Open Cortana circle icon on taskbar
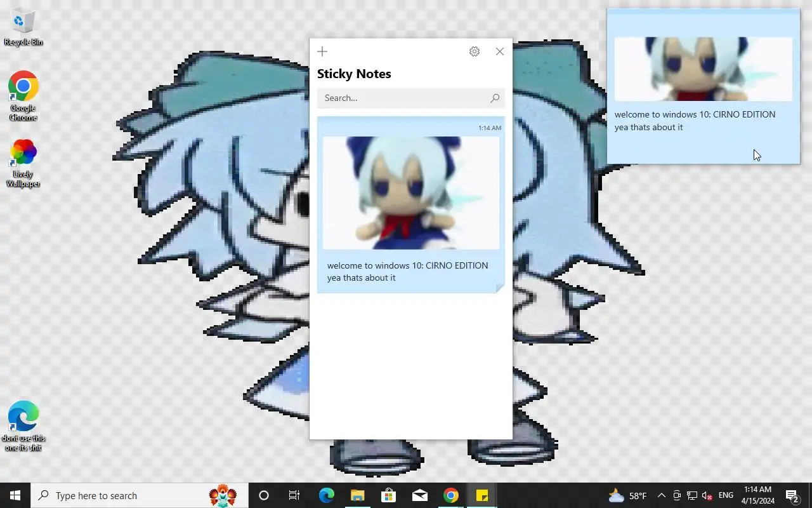812x508 pixels. pyautogui.click(x=264, y=495)
